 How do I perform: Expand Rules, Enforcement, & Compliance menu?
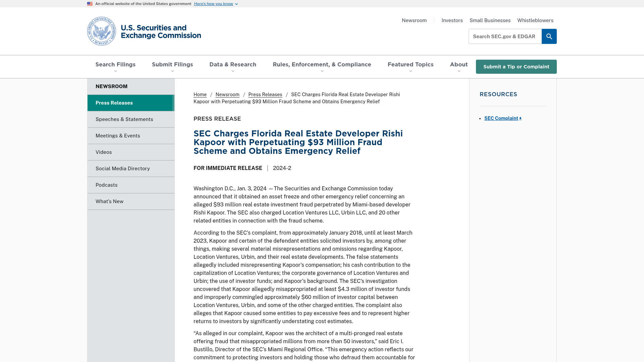[322, 67]
